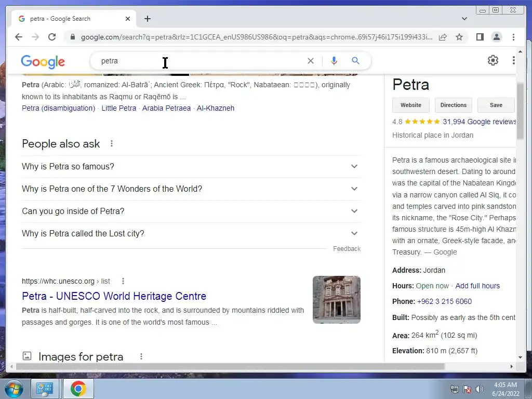
Task: Call phone number +962 3 215 6060
Action: pyautogui.click(x=444, y=302)
